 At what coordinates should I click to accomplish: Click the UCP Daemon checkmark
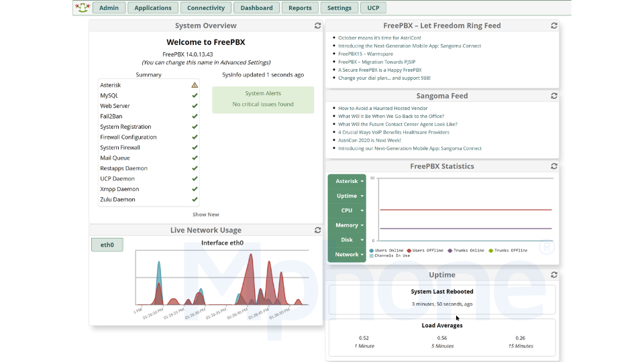195,178
